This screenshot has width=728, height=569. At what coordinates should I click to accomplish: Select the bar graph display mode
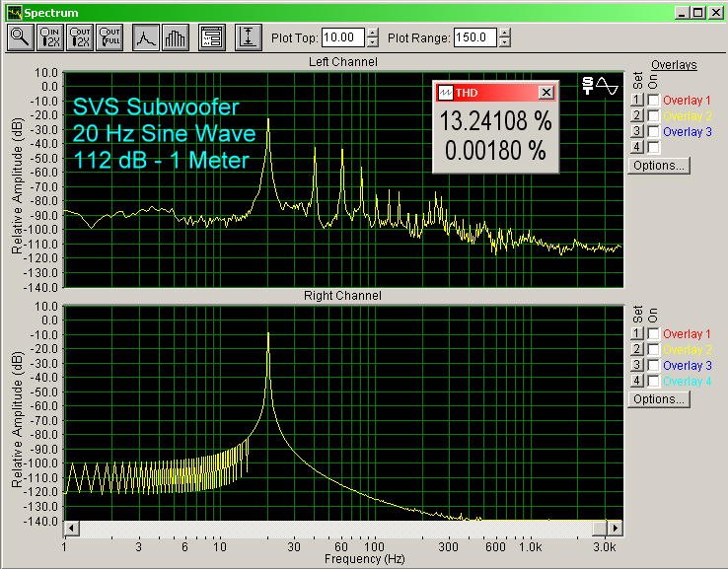click(176, 37)
